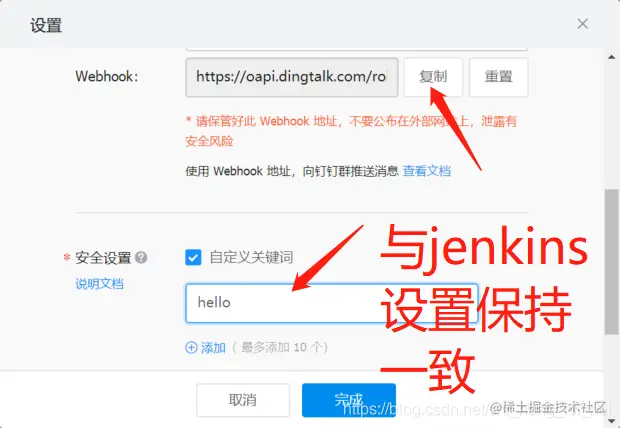Open the 查看文档 link

coord(427,171)
